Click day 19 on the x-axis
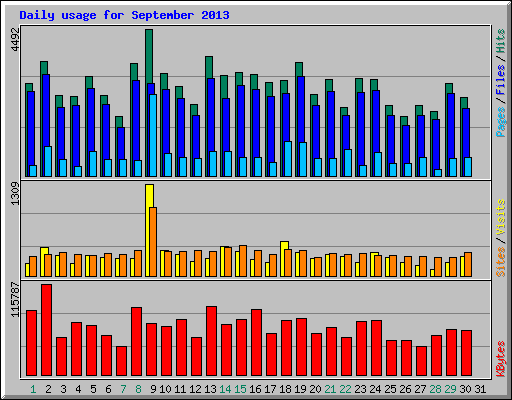Image resolution: width=512 pixels, height=400 pixels. (300, 389)
